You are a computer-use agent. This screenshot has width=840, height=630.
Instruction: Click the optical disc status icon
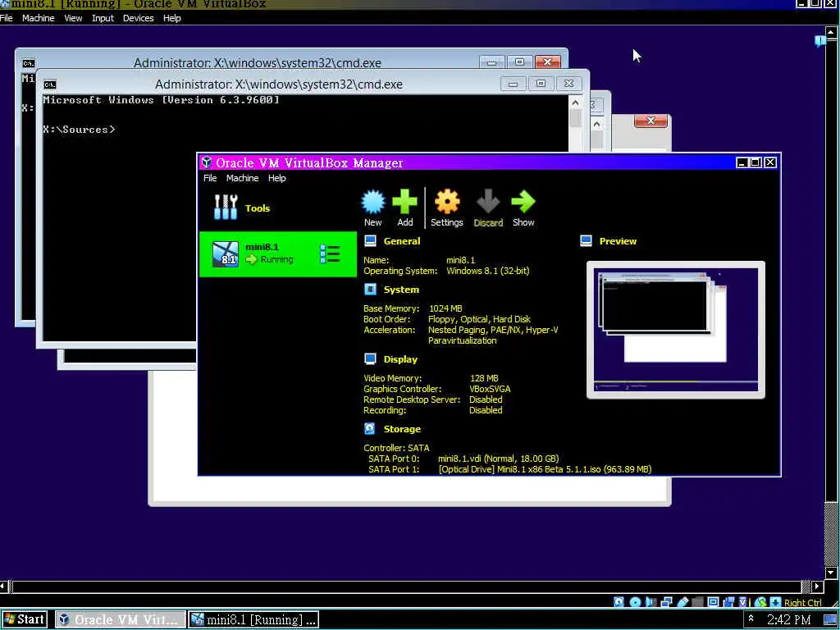coord(635,602)
